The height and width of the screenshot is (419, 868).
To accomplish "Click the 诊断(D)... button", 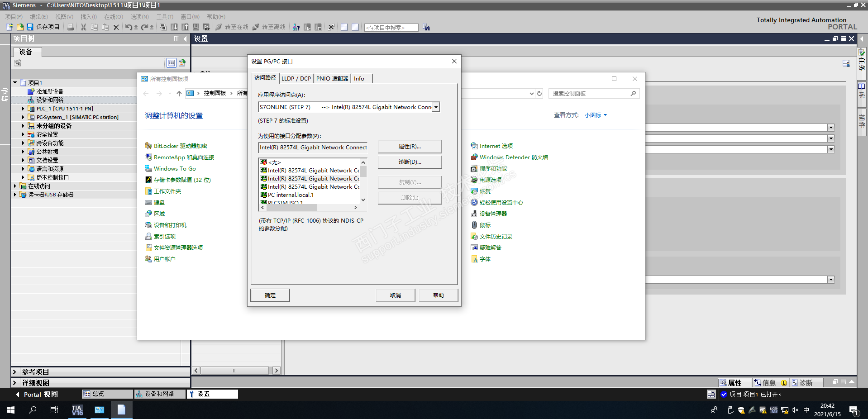I will click(x=410, y=162).
